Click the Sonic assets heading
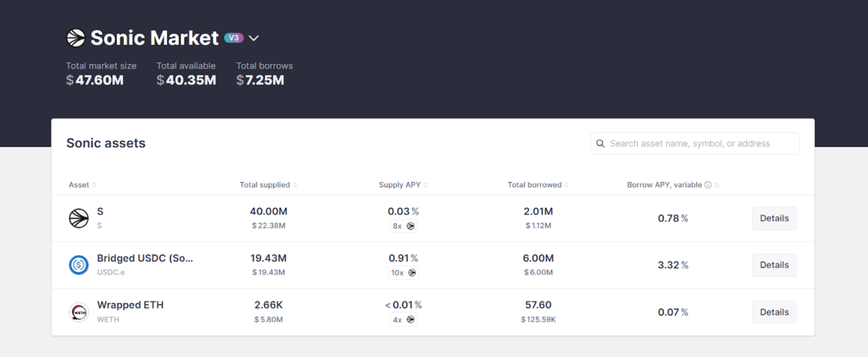The width and height of the screenshot is (868, 357). 106,143
